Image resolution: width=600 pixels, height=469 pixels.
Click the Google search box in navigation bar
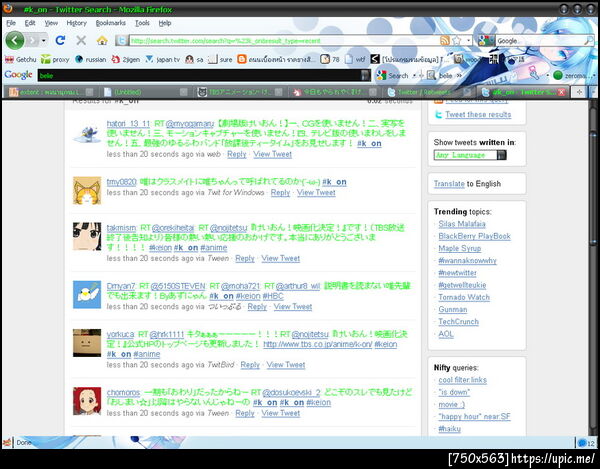(540, 41)
